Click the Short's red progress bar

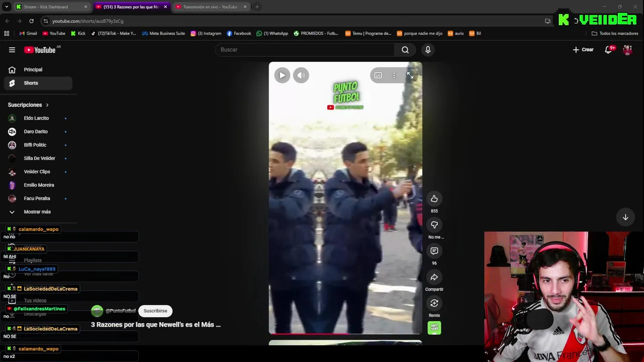pos(345,333)
